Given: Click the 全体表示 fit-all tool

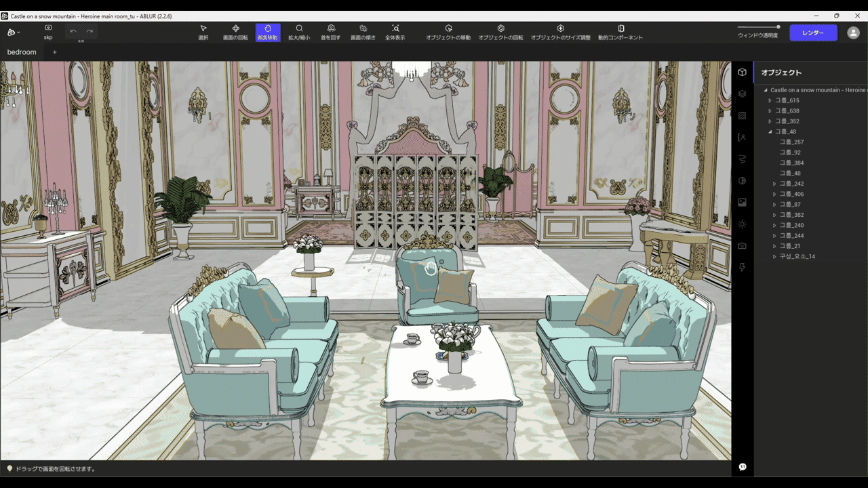Looking at the screenshot, I should (395, 32).
